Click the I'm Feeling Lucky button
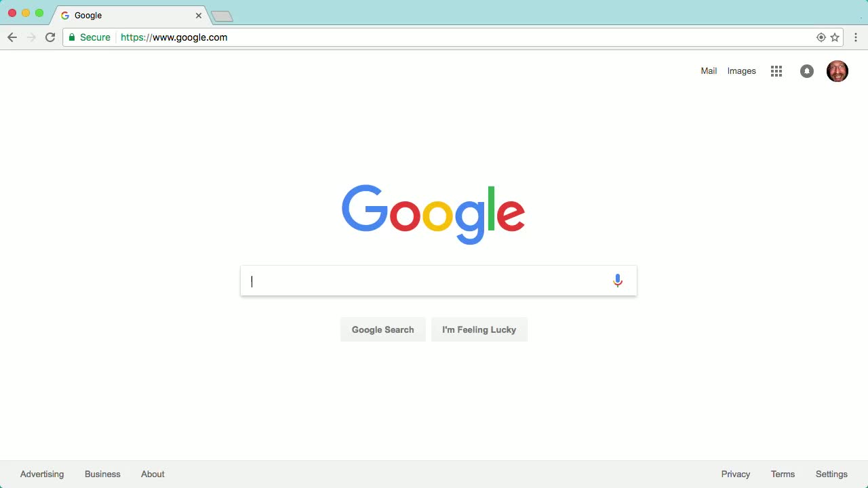The width and height of the screenshot is (868, 488). coord(479,329)
